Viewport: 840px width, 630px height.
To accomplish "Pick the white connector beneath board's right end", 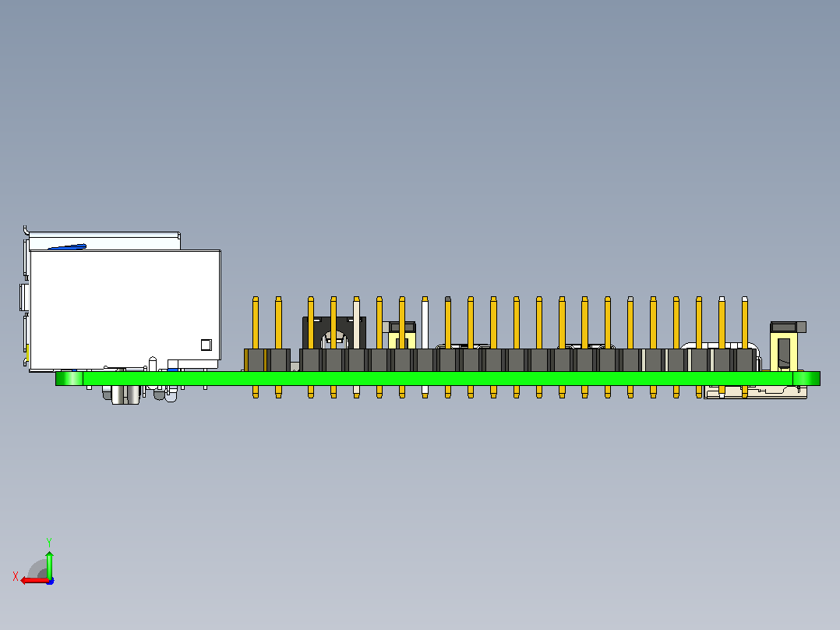I will [x=755, y=392].
